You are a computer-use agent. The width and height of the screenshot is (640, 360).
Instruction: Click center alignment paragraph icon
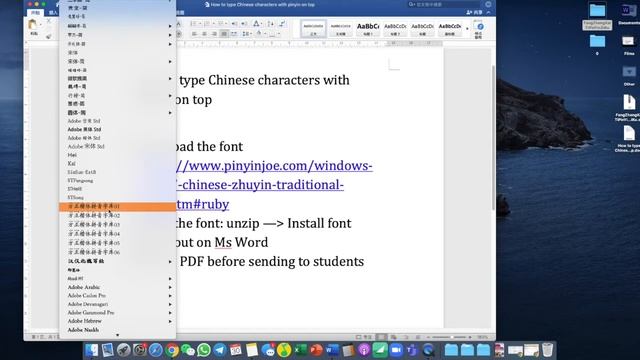point(204,34)
